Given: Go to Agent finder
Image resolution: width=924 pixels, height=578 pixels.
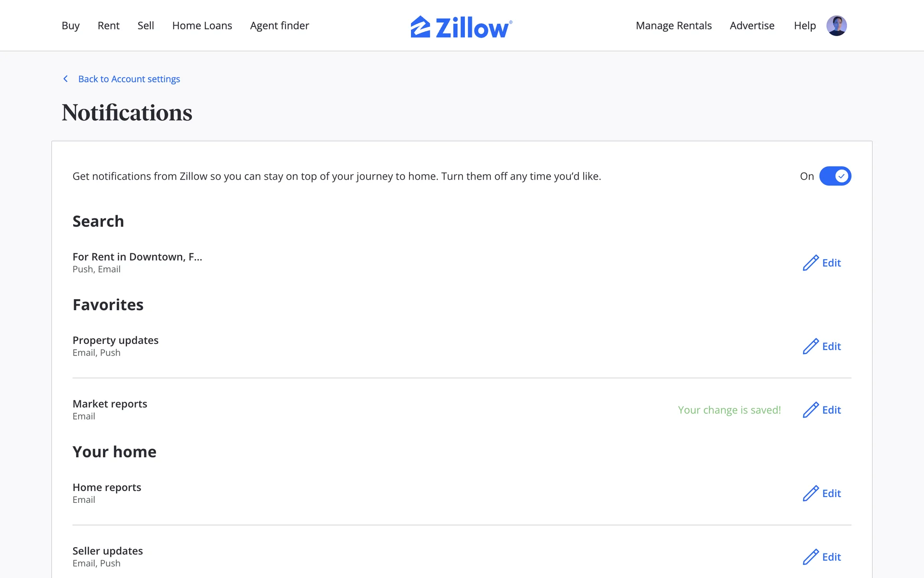Looking at the screenshot, I should tap(280, 26).
